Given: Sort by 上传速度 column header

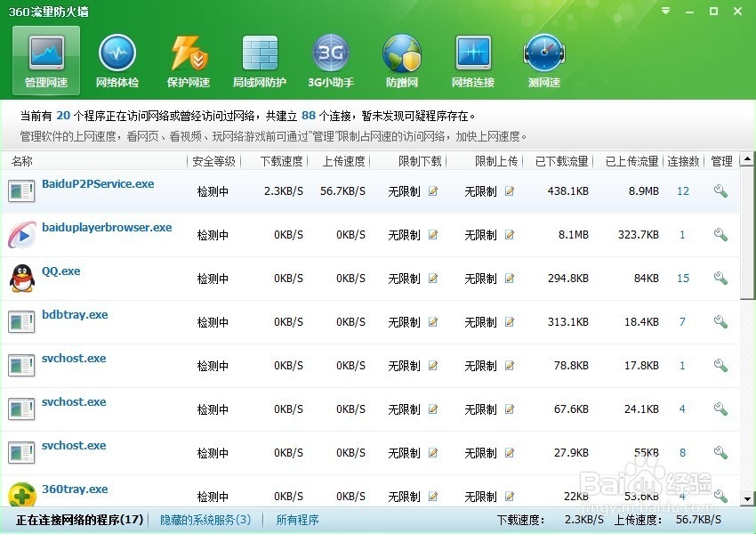Looking at the screenshot, I should coord(344,161).
